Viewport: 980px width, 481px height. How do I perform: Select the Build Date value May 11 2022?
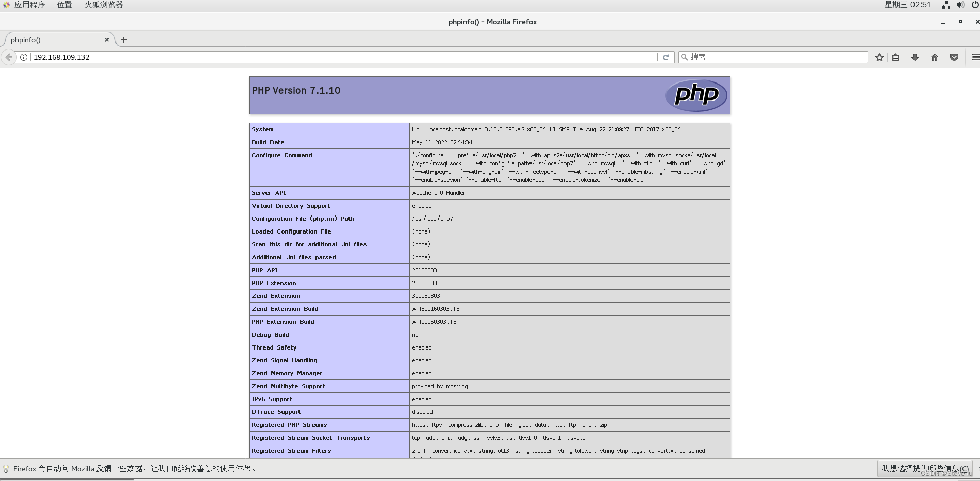point(442,142)
